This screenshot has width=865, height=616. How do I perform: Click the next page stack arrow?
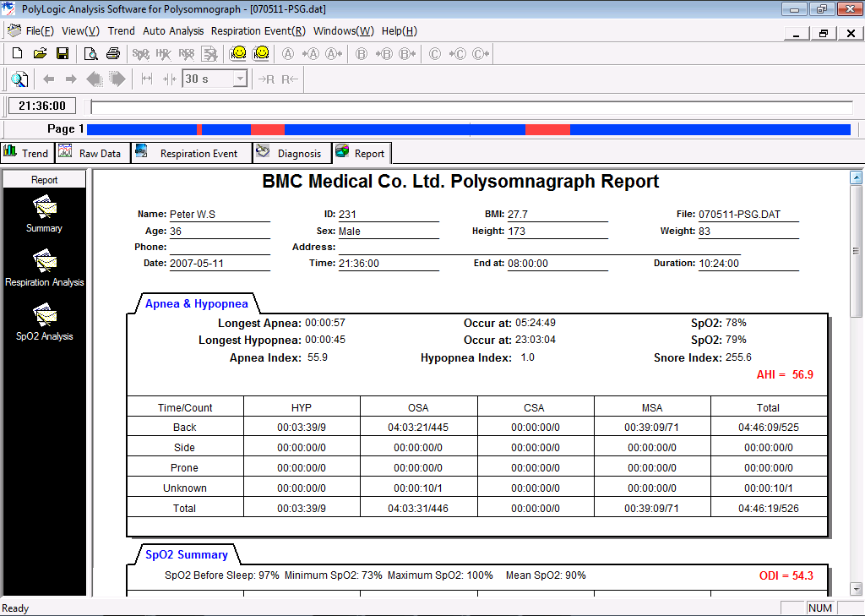pyautogui.click(x=117, y=79)
